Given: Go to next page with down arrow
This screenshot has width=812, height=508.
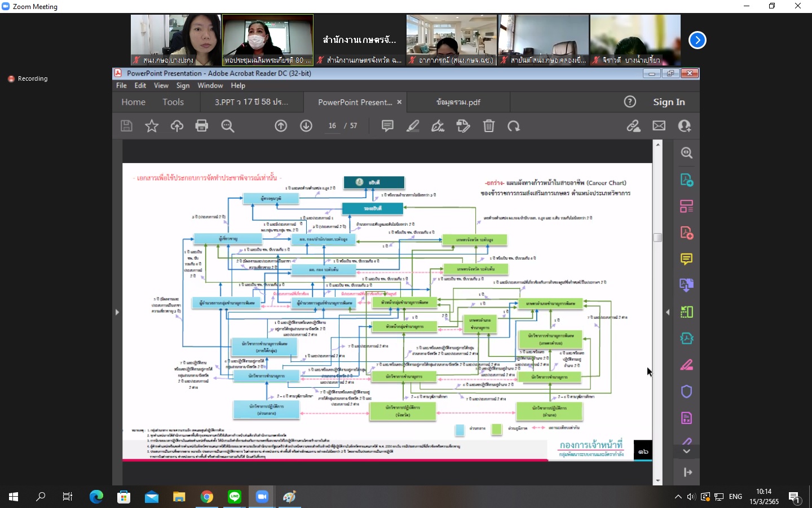Looking at the screenshot, I should pyautogui.click(x=306, y=126).
